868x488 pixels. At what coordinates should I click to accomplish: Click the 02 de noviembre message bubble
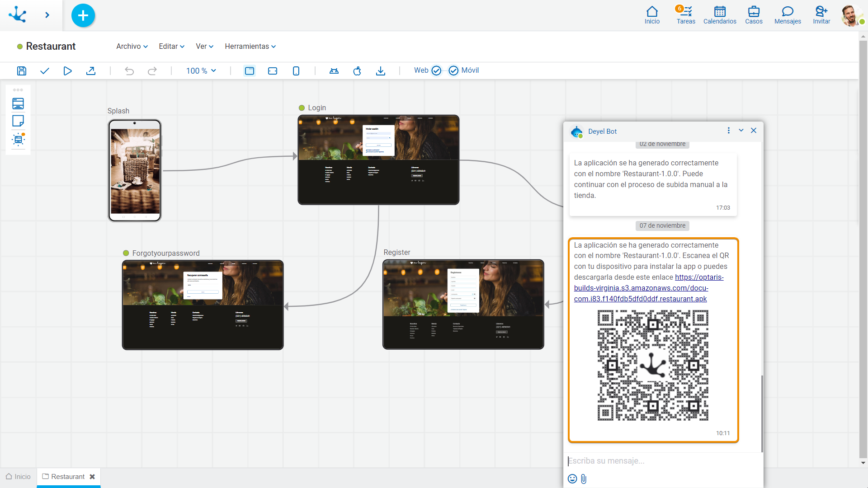pos(653,184)
